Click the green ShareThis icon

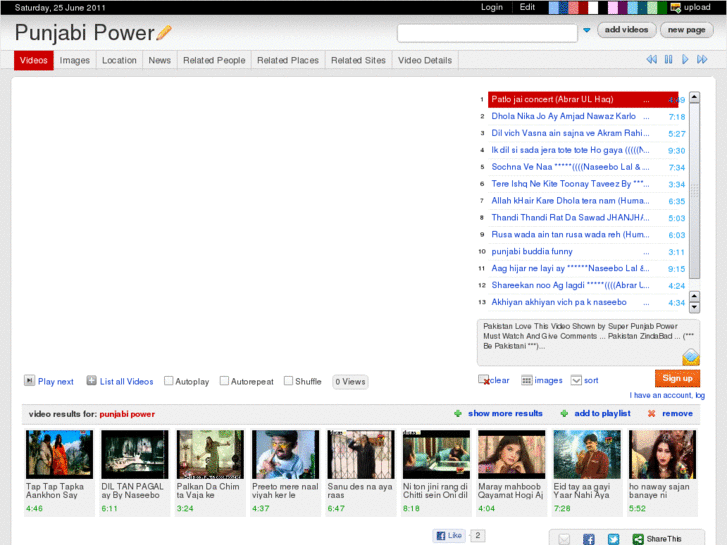pos(638,539)
